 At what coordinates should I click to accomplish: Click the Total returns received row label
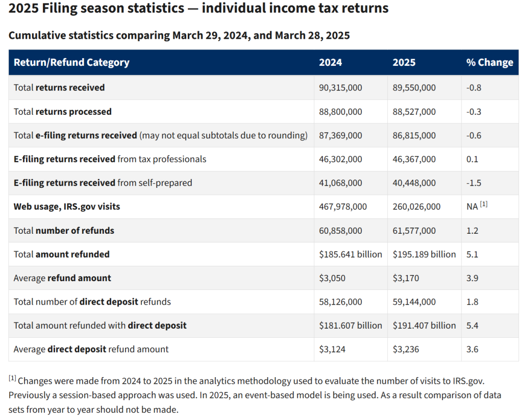[59, 88]
